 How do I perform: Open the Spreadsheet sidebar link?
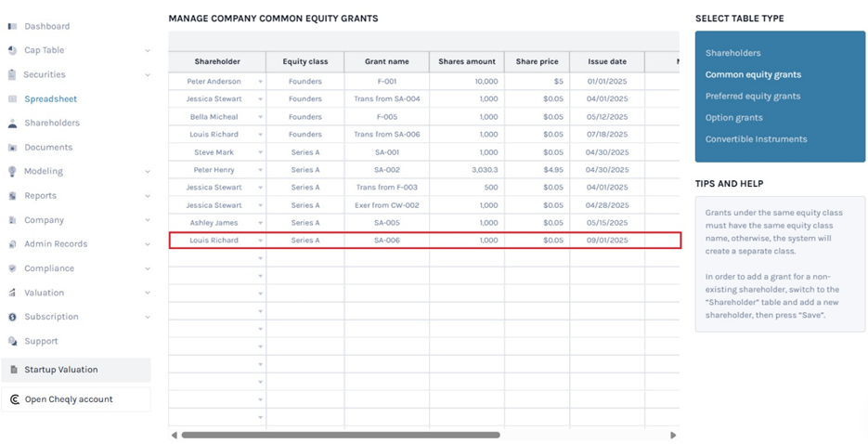[x=50, y=98]
